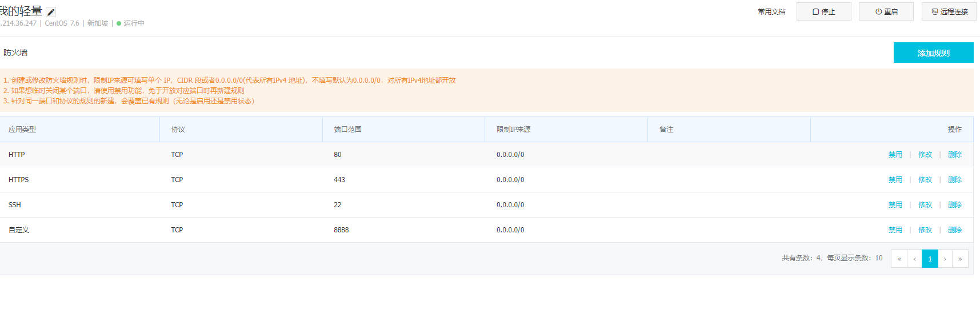Click port value 80
This screenshot has width=980, height=310.
(x=338, y=154)
